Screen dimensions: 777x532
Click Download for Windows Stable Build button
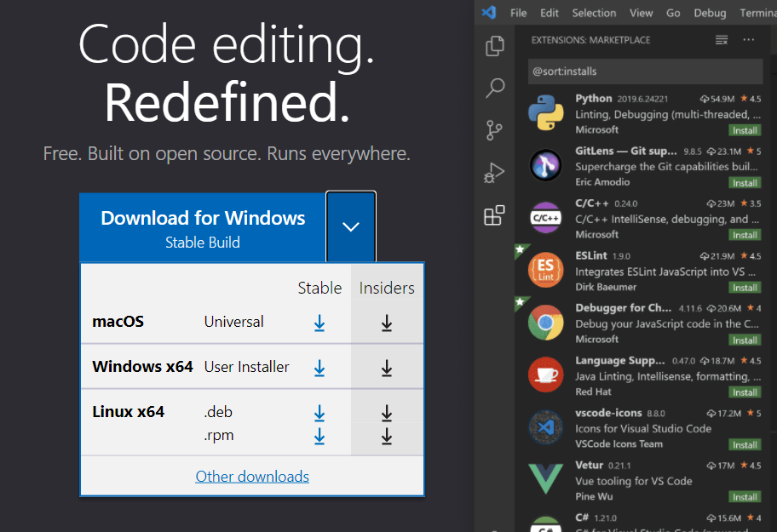203,227
